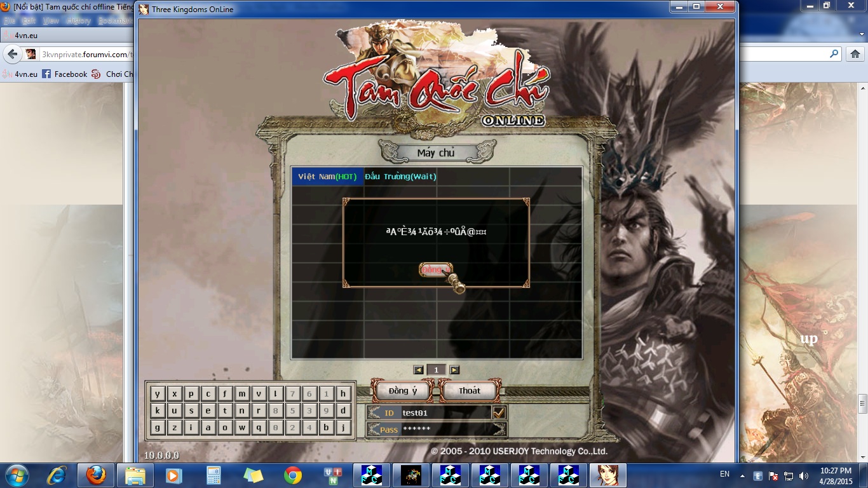The height and width of the screenshot is (488, 868).
Task: Toggle the remember ID checkbox
Action: pyautogui.click(x=499, y=413)
